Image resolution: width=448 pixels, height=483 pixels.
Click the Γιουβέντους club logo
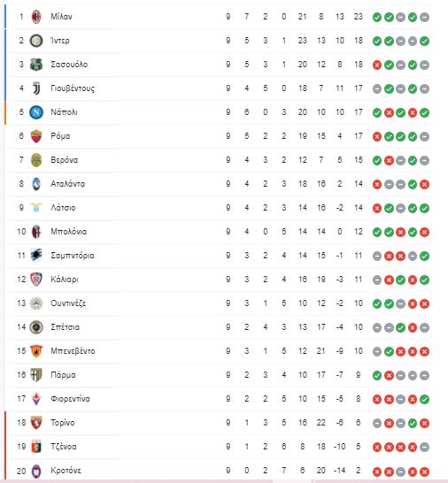point(36,88)
